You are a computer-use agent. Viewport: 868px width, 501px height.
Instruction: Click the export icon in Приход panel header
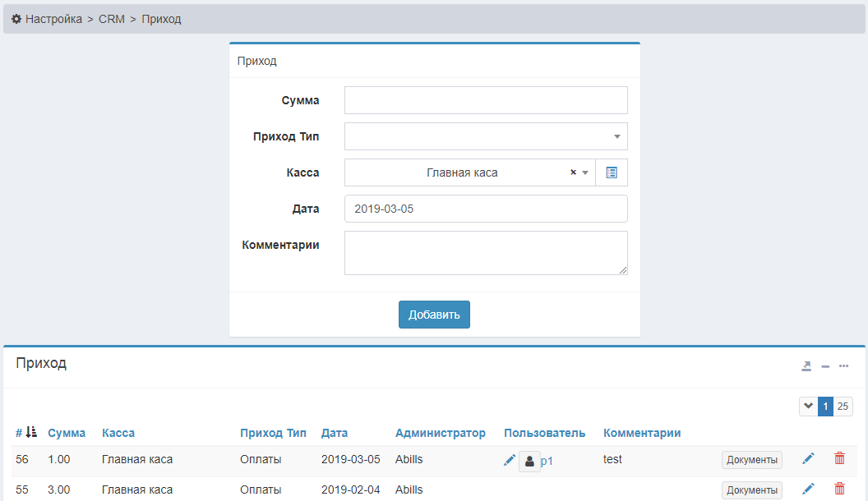click(x=806, y=366)
